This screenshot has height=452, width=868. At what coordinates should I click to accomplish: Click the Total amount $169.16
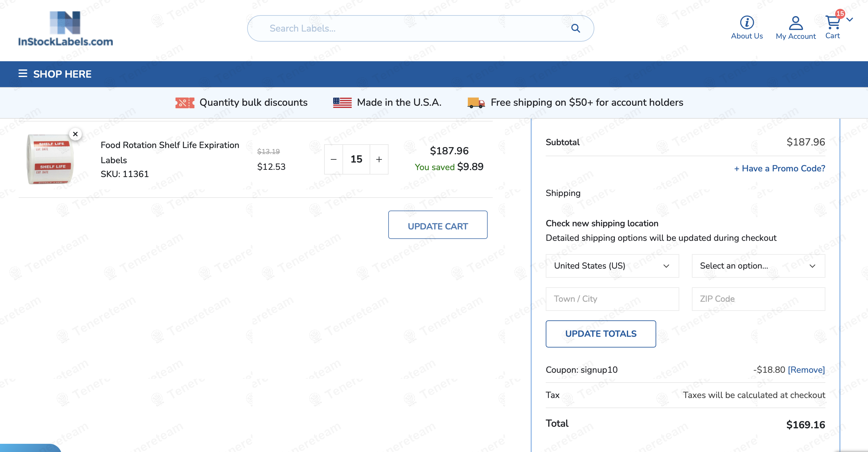805,425
